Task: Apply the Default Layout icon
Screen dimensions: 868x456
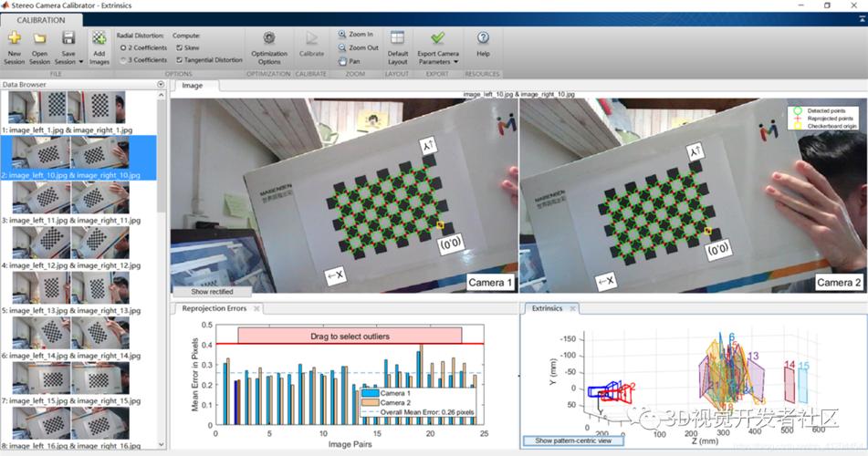Action: coord(397,37)
